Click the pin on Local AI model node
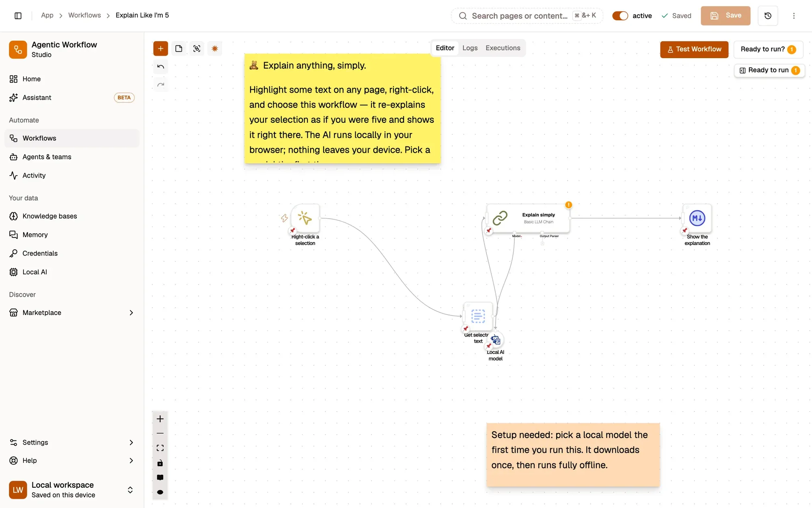 pos(489,346)
